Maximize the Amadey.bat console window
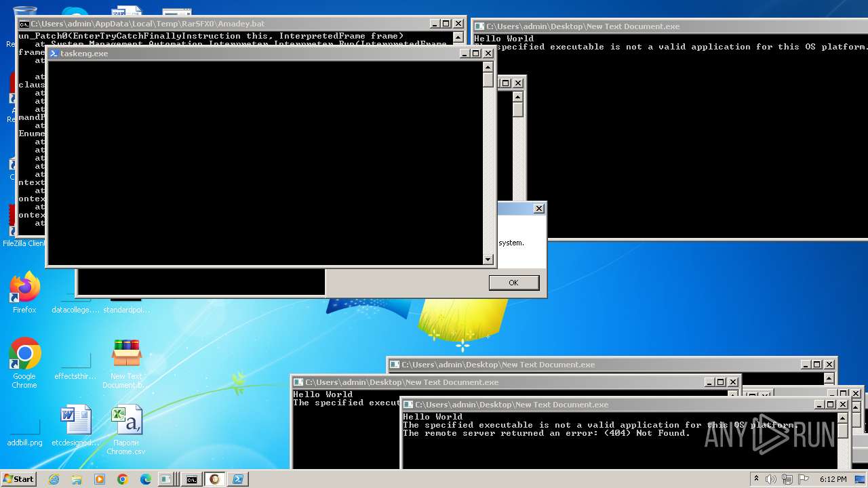Viewport: 868px width, 488px height. click(446, 24)
